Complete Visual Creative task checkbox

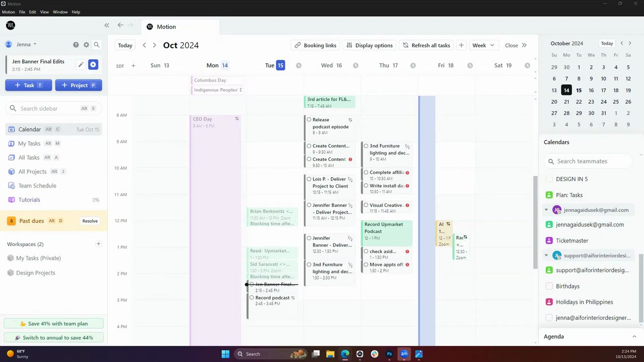point(366,205)
